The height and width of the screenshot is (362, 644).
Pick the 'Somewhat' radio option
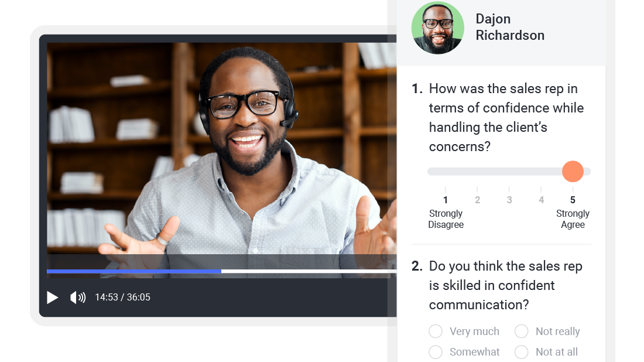436,352
